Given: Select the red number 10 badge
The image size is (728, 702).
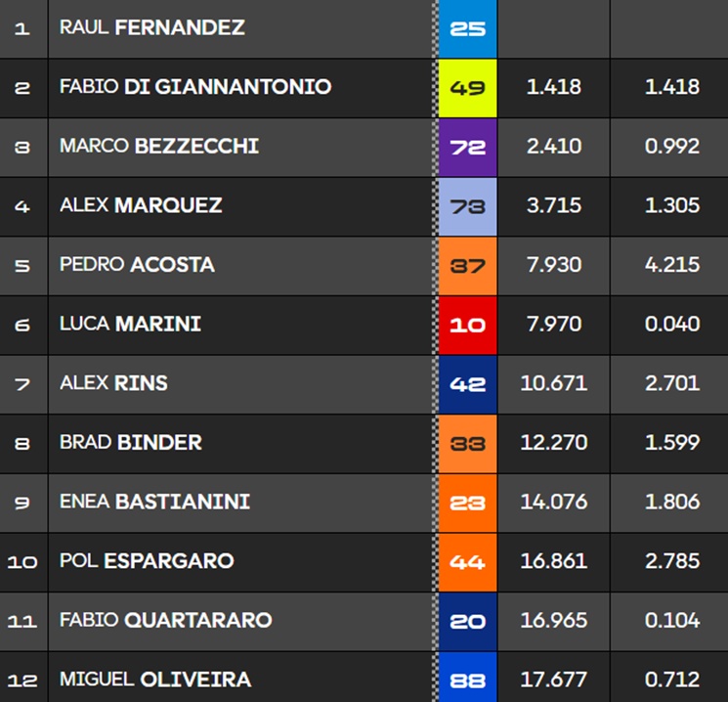Looking at the screenshot, I should point(468,325).
